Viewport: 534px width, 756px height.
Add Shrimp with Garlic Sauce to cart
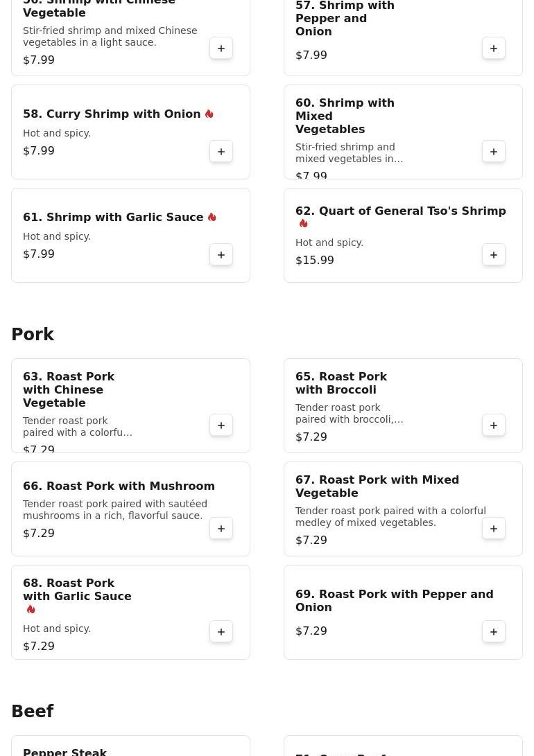pos(221,255)
